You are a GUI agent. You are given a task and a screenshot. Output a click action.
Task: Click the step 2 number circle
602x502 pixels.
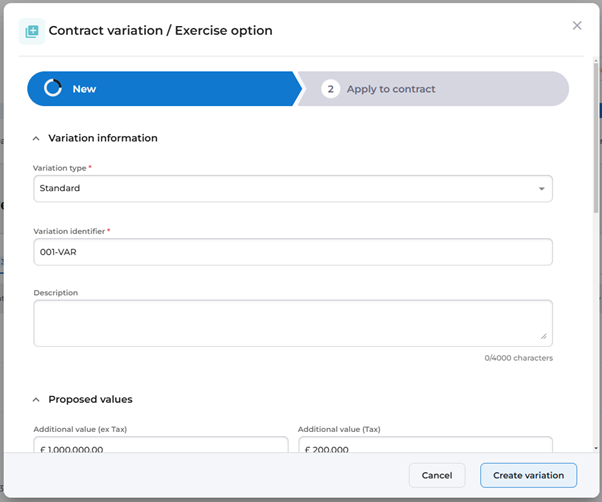coord(331,89)
